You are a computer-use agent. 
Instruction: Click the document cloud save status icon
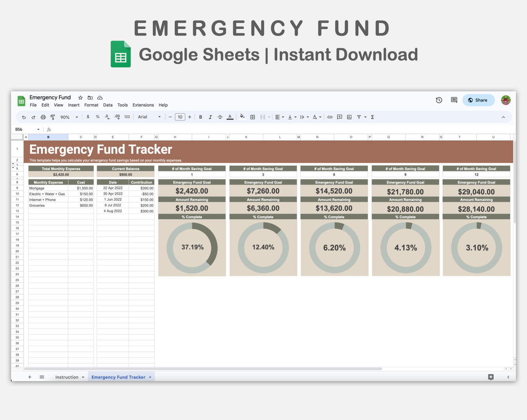[x=100, y=97]
